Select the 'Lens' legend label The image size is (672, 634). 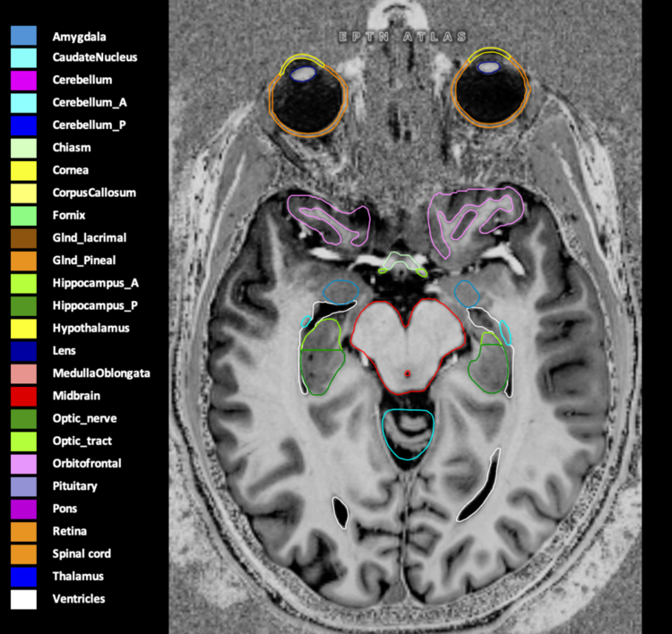[64, 351]
